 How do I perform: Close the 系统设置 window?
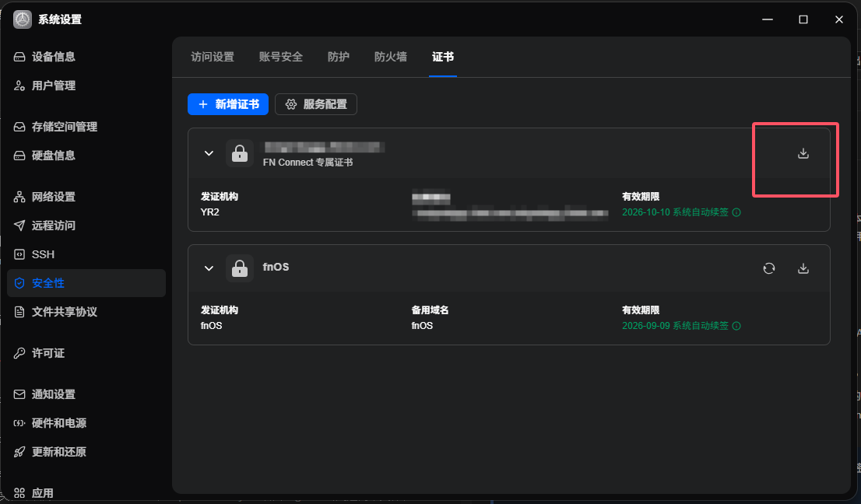[x=838, y=19]
